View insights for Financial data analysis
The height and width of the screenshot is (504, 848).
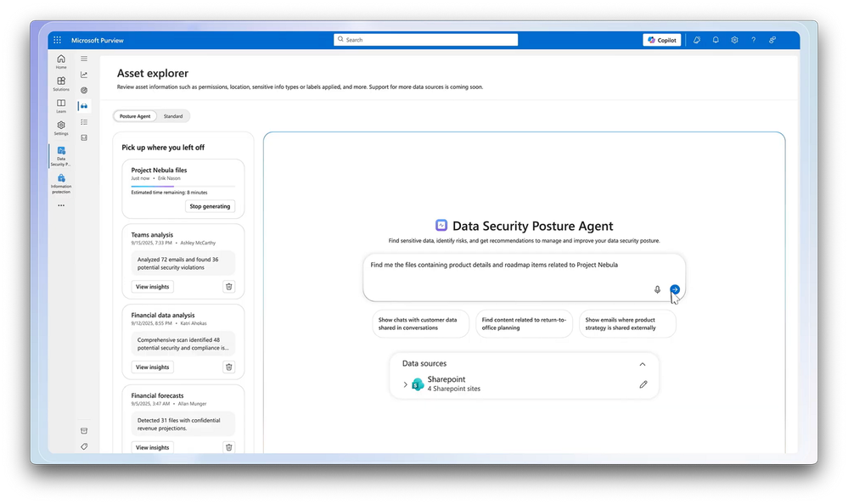(153, 367)
